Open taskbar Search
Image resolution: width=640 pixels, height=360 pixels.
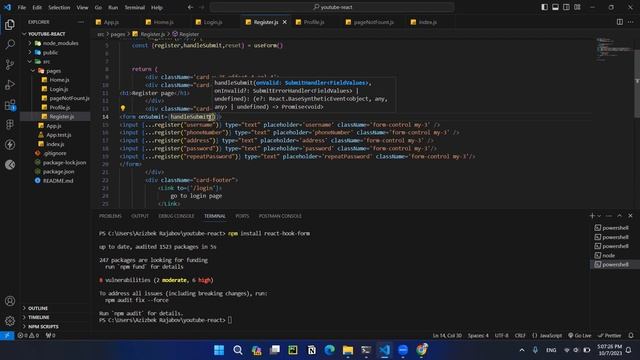(238, 350)
